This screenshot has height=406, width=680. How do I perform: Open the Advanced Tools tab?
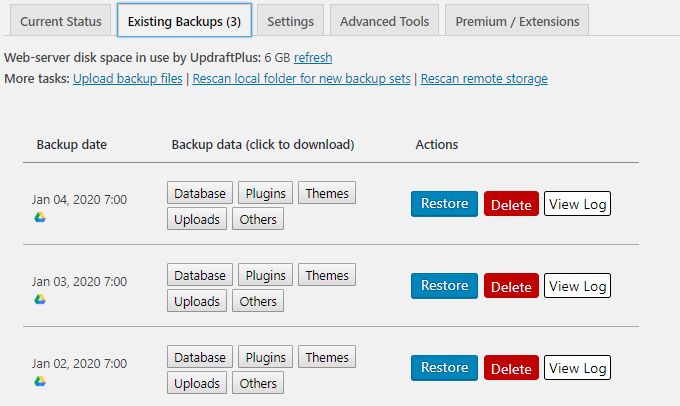point(384,21)
